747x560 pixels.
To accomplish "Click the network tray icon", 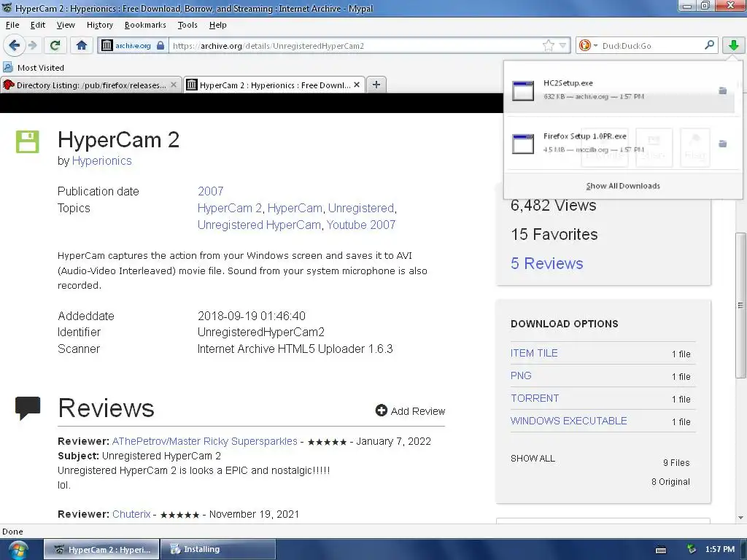I will coord(692,549).
